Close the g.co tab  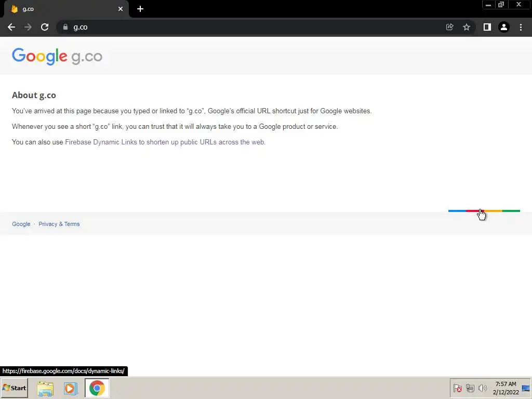pos(121,9)
